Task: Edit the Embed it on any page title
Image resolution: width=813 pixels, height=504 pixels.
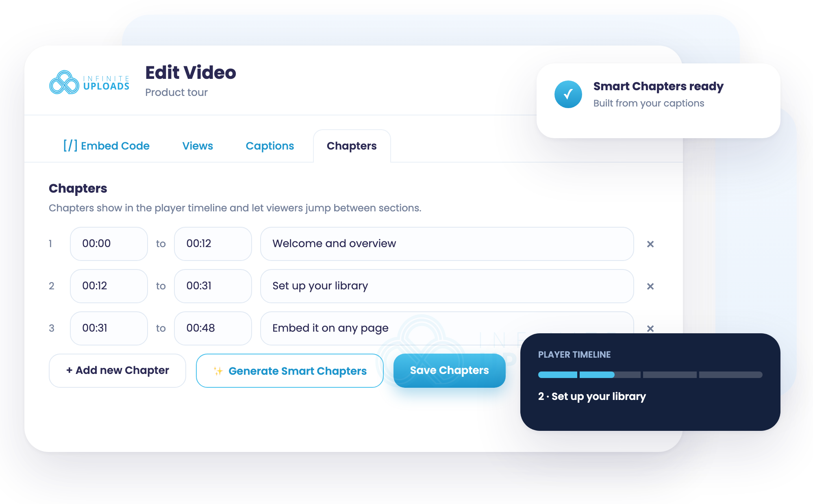Action: (447, 328)
